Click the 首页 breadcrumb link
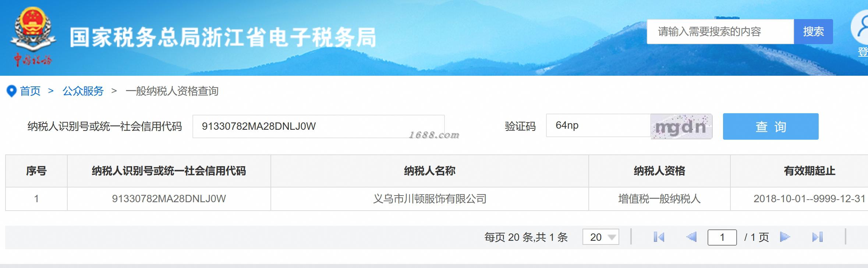 (x=30, y=91)
